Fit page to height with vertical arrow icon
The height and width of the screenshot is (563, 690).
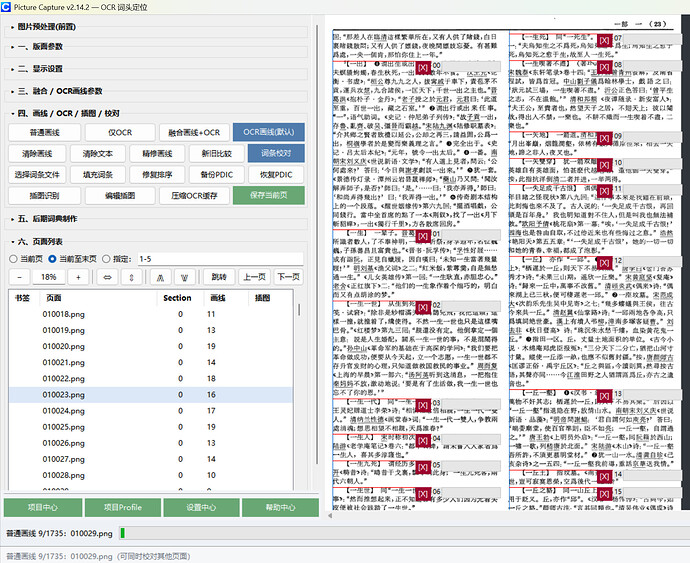(x=132, y=277)
